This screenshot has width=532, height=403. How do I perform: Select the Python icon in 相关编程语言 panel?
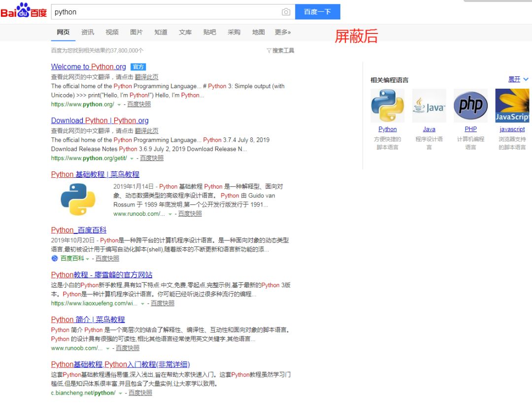[387, 105]
